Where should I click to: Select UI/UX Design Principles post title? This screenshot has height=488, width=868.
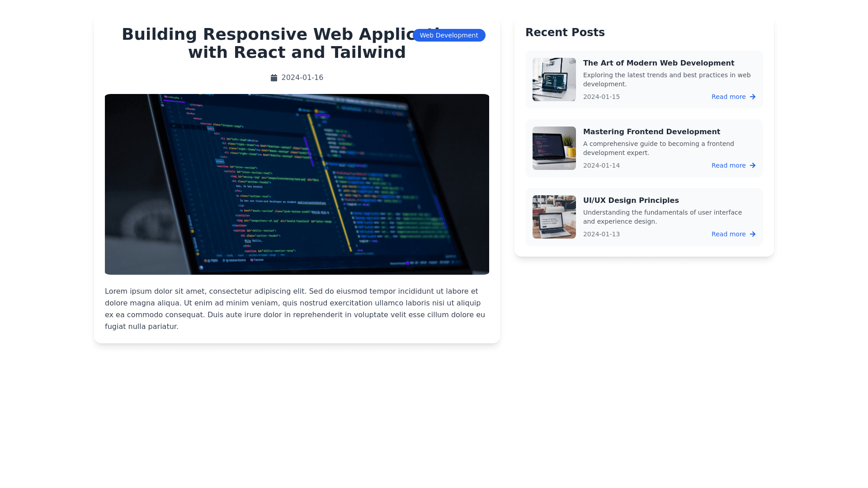click(x=631, y=201)
